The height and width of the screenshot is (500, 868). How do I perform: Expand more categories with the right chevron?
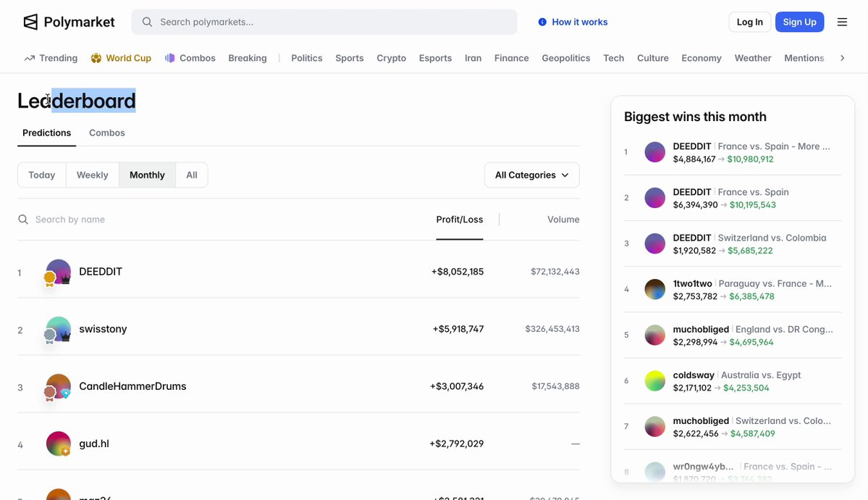click(x=843, y=58)
